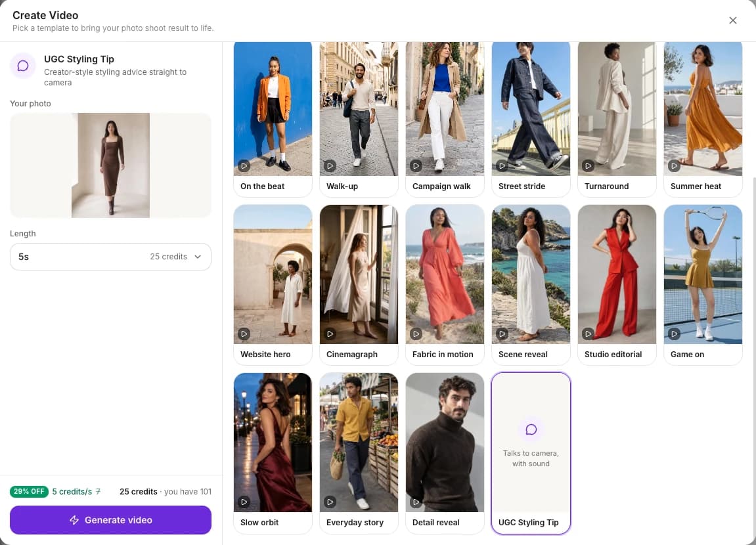Select the On the beat template

point(273,119)
